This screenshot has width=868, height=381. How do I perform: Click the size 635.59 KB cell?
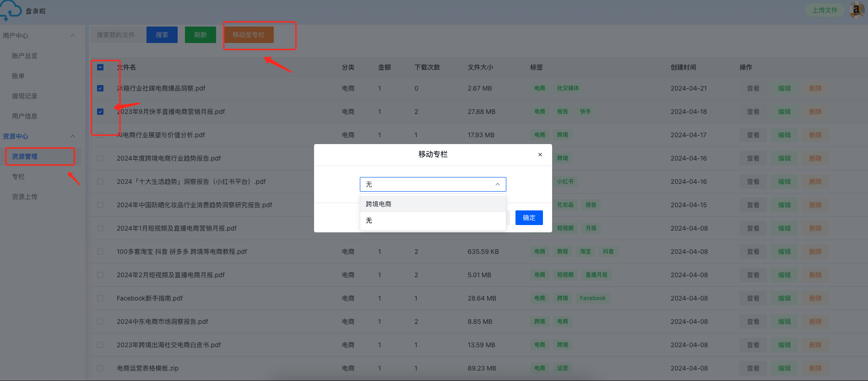pyautogui.click(x=483, y=252)
